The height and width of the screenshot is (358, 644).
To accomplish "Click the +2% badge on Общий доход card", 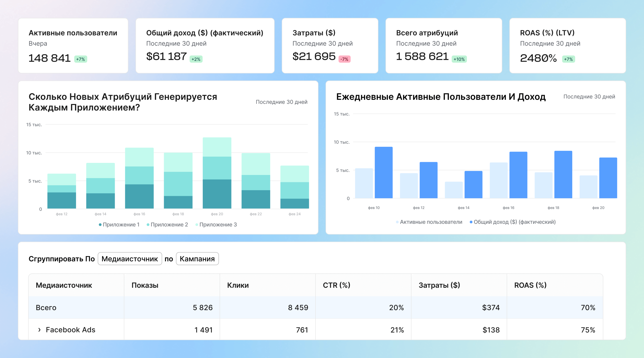I will point(196,59).
